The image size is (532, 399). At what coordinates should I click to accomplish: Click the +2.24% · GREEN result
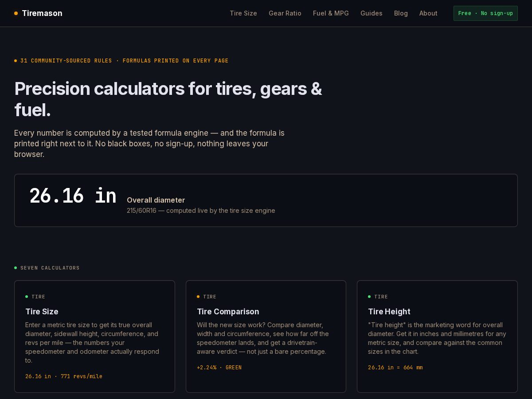click(x=219, y=368)
